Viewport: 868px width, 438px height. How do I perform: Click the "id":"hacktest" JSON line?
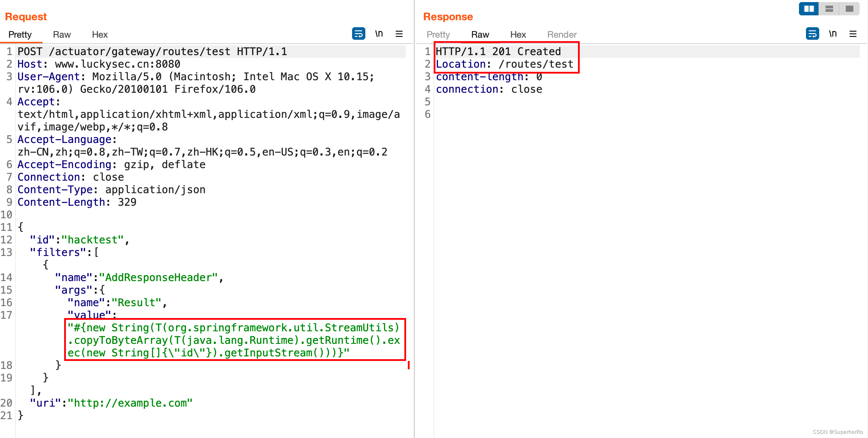click(x=79, y=240)
